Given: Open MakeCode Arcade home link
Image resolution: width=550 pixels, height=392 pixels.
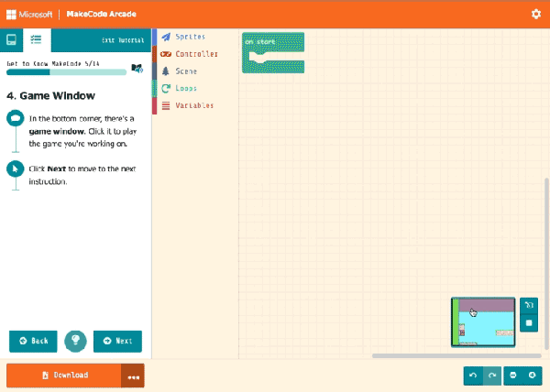Looking at the screenshot, I should pos(102,14).
